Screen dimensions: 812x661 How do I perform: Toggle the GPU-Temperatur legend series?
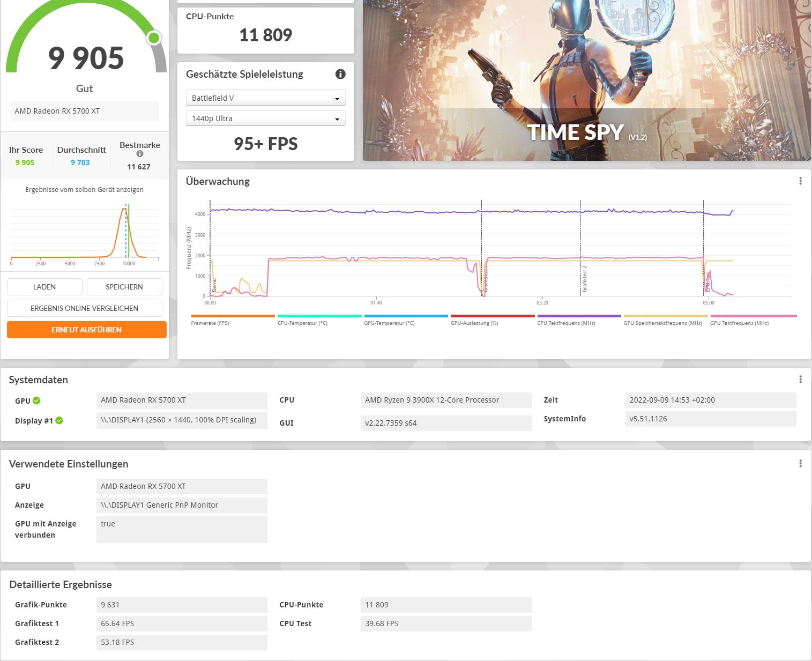pos(406,320)
